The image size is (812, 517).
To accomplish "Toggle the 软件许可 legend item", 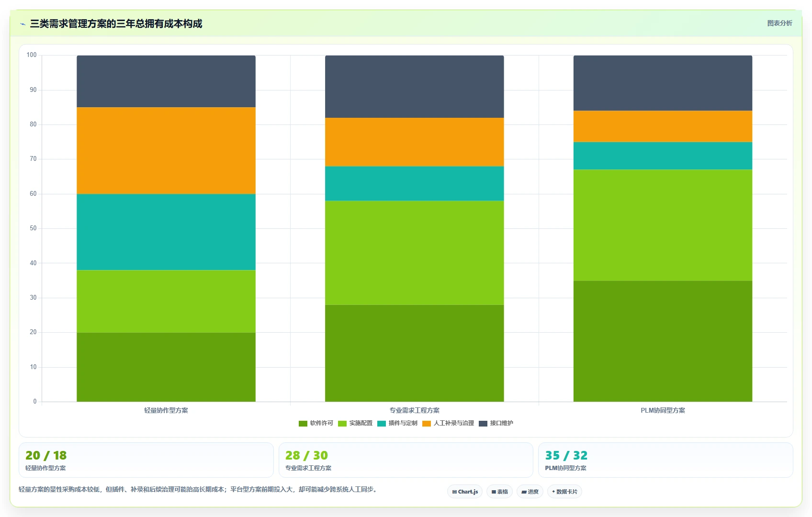I will point(316,423).
